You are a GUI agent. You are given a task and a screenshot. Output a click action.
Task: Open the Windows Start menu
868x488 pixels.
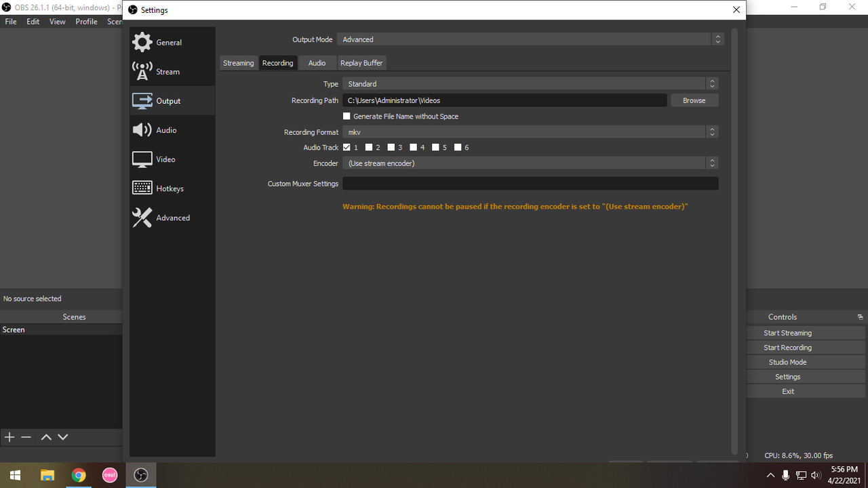15,475
